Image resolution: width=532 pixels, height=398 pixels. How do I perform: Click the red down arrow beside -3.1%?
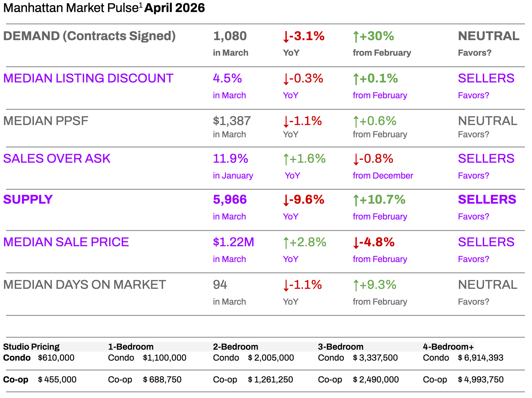click(x=286, y=37)
